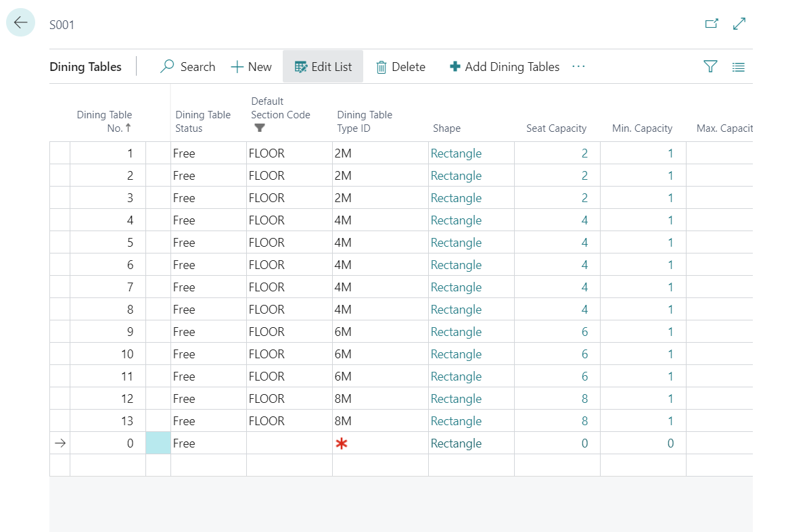The image size is (788, 532).
Task: Open page in new window icon
Action: coord(712,24)
